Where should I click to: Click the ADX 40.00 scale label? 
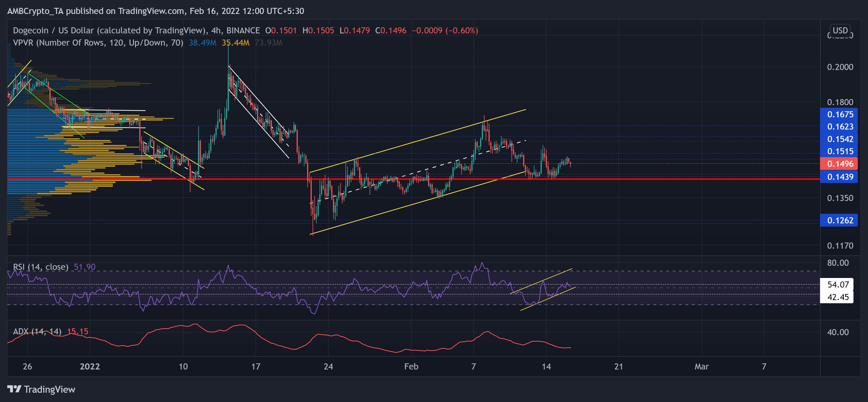point(838,332)
